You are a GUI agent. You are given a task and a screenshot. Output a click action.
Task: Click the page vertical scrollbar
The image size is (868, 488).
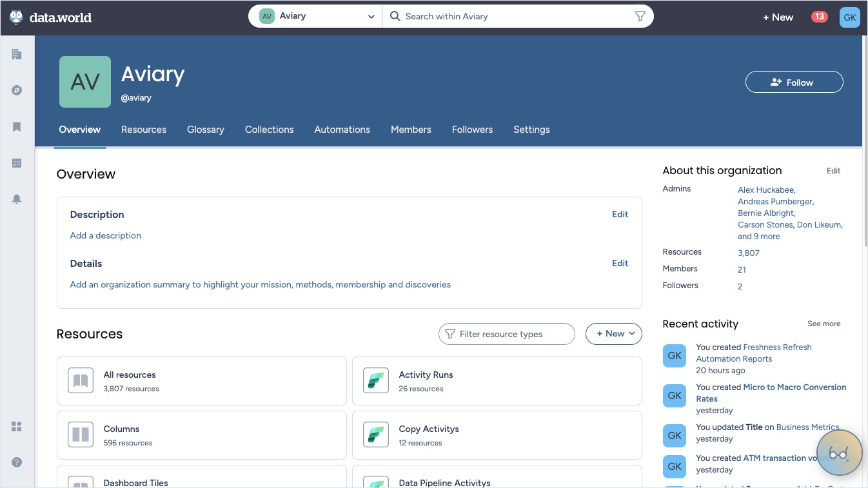point(865,142)
